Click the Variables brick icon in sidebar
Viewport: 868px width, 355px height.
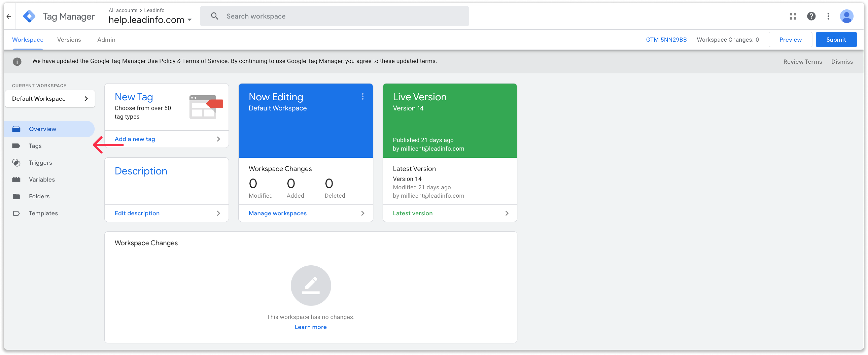[16, 180]
